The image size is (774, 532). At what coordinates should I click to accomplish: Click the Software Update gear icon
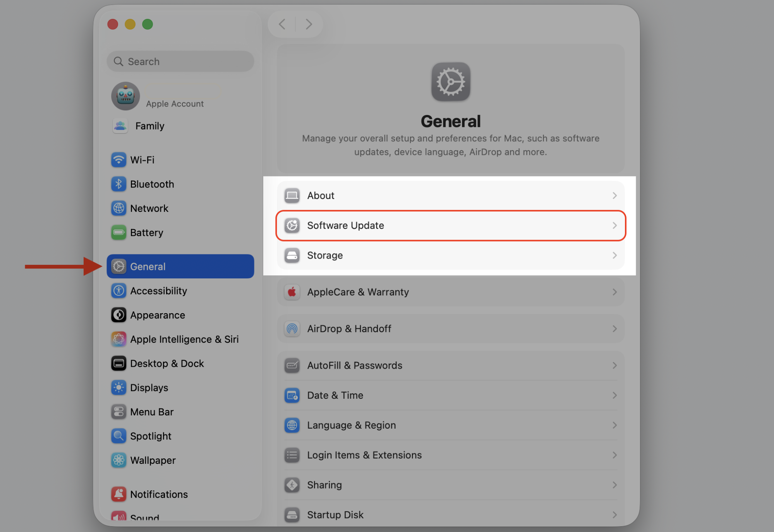click(x=292, y=225)
